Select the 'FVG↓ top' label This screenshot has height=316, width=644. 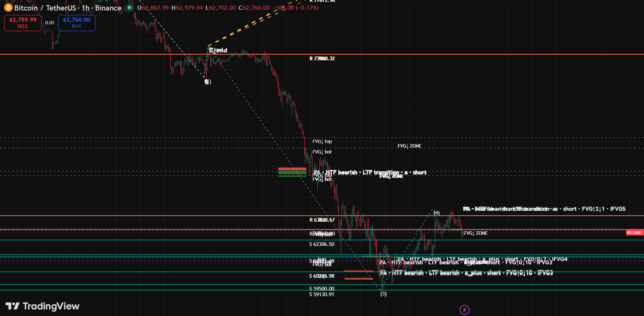coord(322,141)
